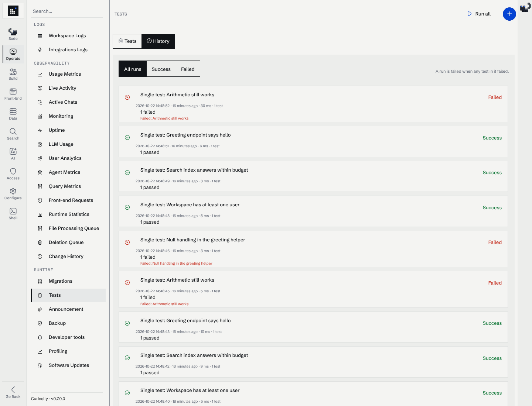Open Profiling page
Image resolution: width=532 pixels, height=406 pixels.
click(x=68, y=351)
